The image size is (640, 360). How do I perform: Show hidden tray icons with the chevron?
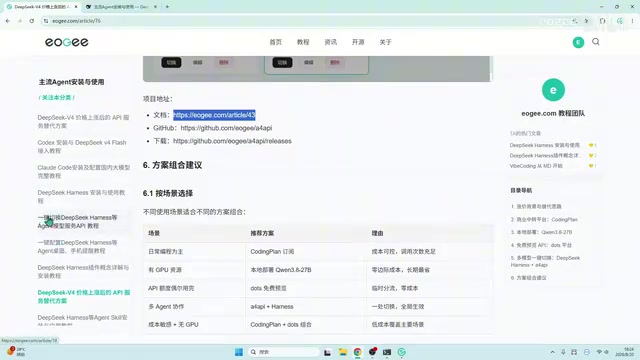[x=553, y=352]
